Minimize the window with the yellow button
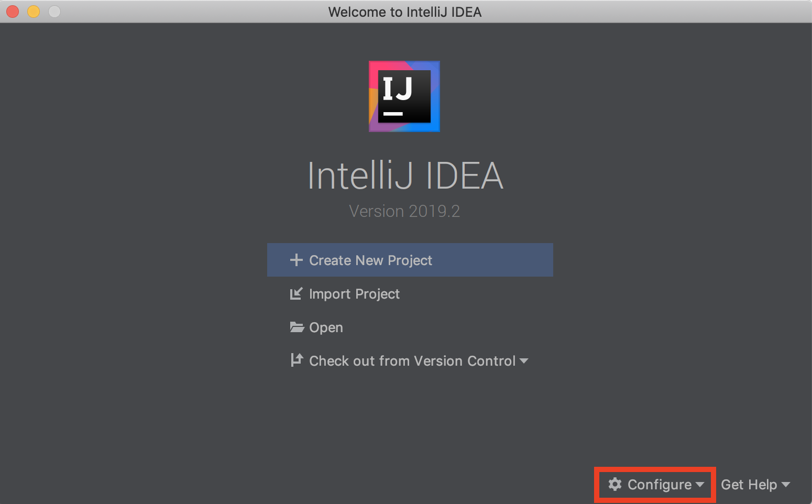This screenshot has height=504, width=812. (x=34, y=12)
